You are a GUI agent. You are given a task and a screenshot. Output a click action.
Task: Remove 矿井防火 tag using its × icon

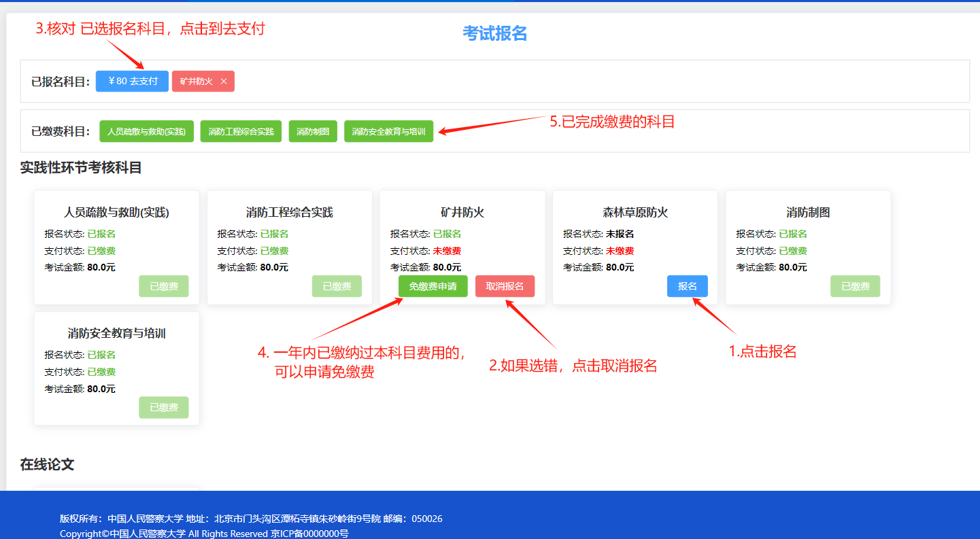coord(224,82)
